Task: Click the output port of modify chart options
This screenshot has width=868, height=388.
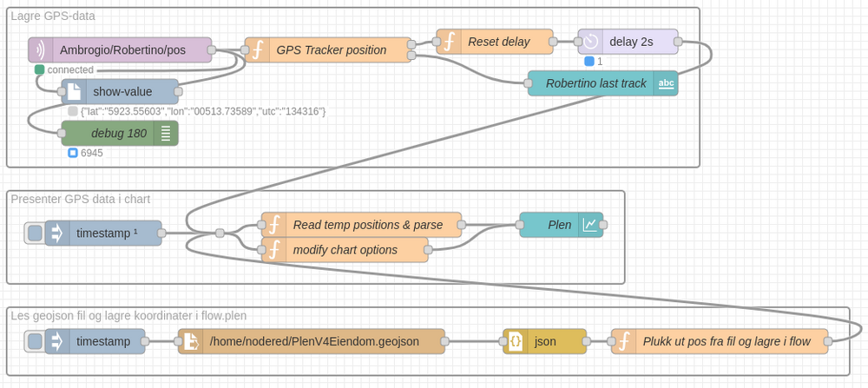Action: (428, 250)
